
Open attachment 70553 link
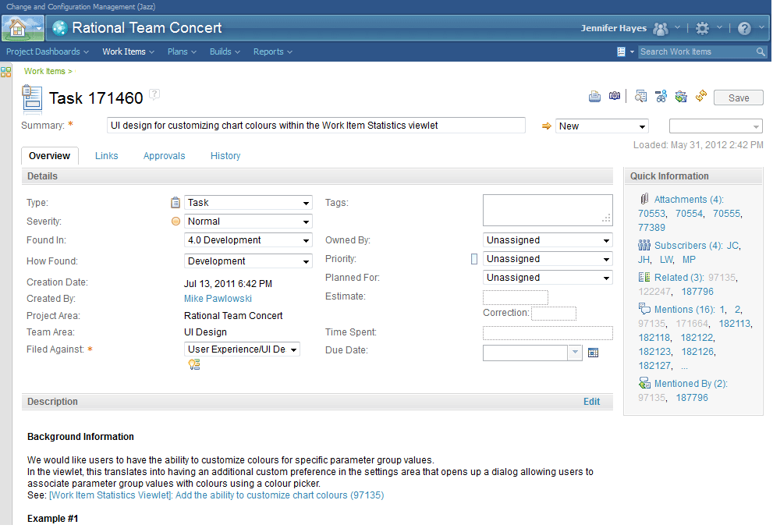click(x=651, y=214)
